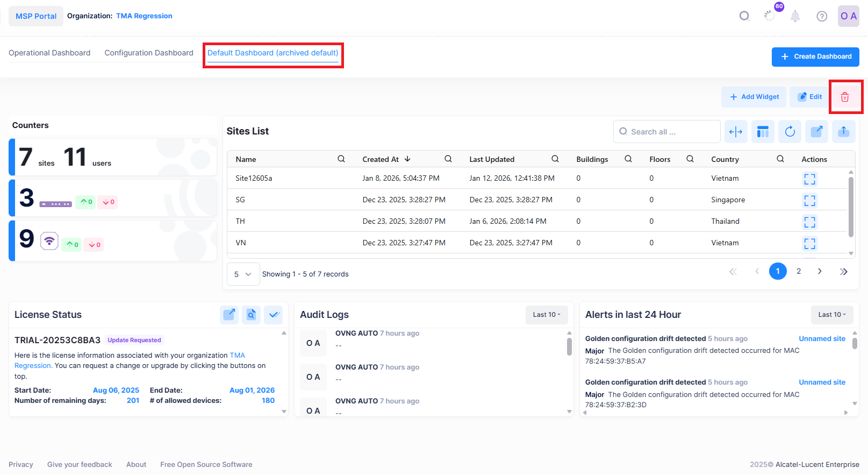
Task: Click the Add Widget button
Action: coord(754,97)
